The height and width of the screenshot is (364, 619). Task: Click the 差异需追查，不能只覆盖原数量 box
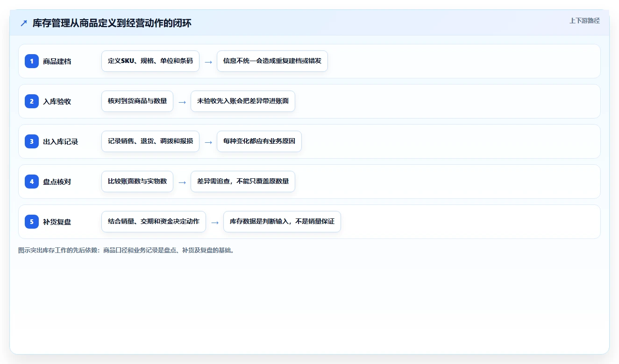(243, 182)
